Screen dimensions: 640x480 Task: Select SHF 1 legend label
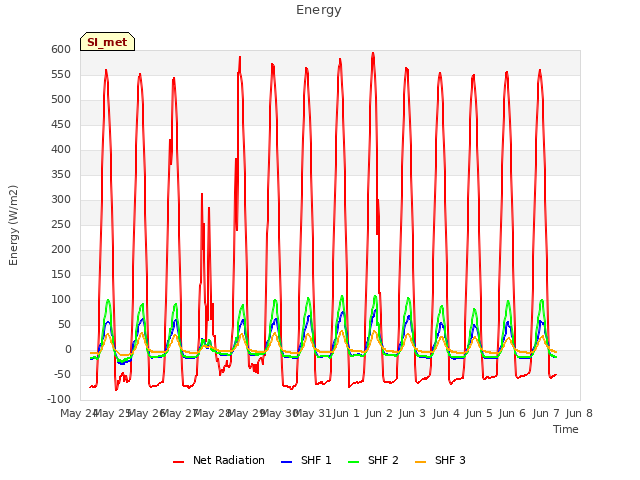pyautogui.click(x=316, y=460)
